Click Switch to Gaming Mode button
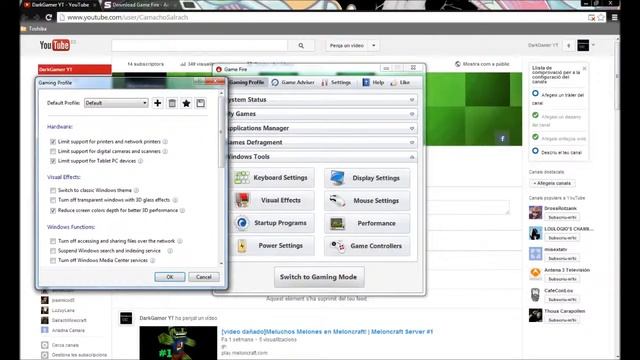 [x=319, y=277]
